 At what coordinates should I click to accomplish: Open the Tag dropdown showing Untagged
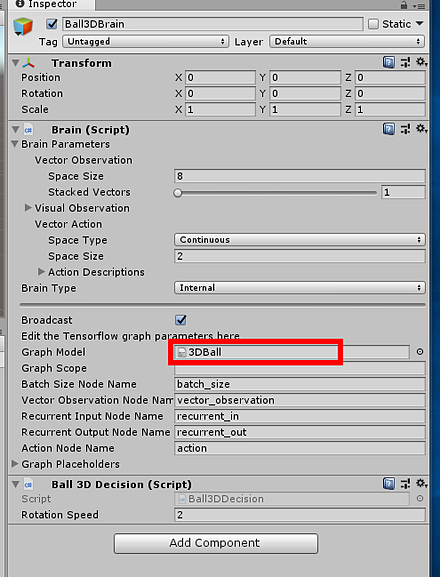(x=146, y=41)
